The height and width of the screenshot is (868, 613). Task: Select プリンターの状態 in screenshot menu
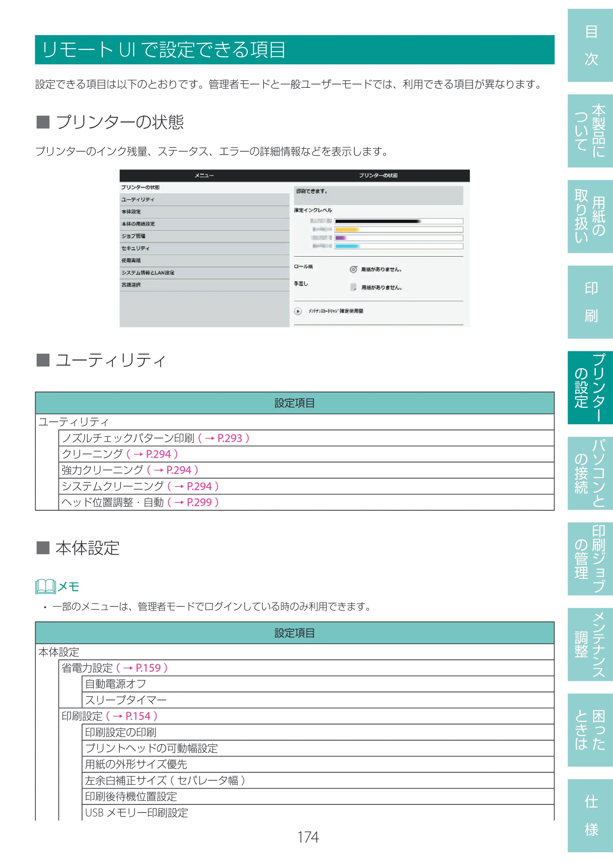tap(204, 187)
